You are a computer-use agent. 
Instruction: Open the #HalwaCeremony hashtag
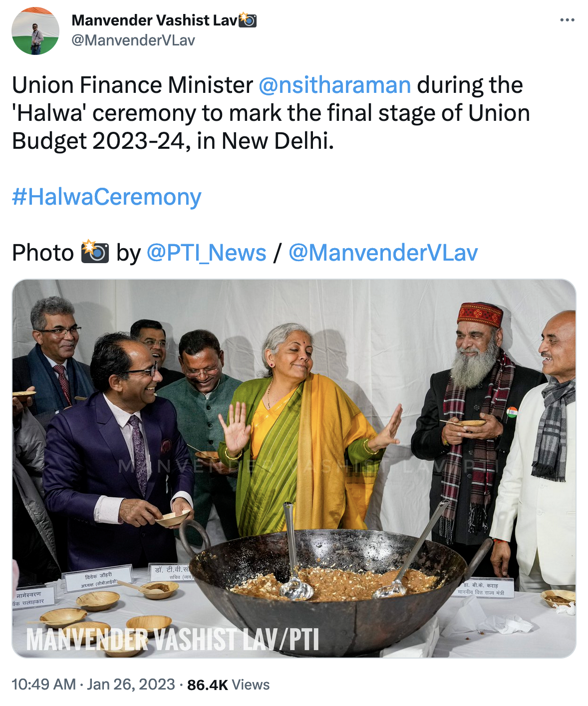click(106, 197)
